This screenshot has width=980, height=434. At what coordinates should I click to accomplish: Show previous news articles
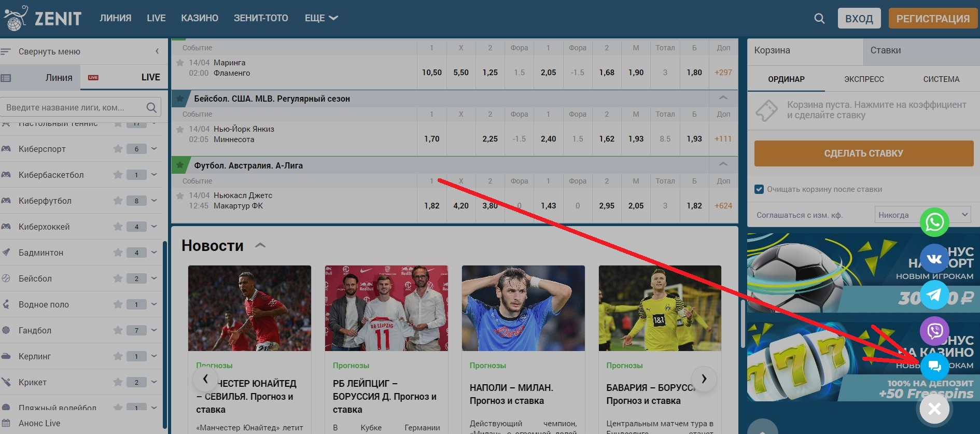[205, 379]
